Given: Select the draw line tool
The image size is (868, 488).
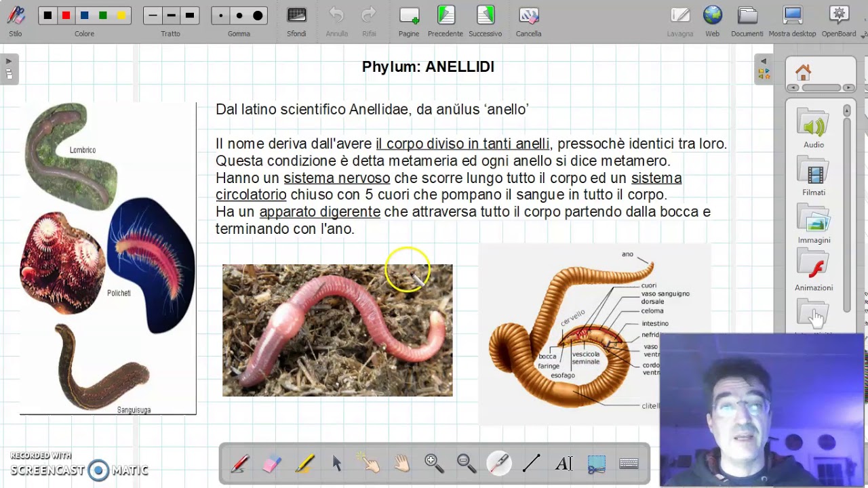Looking at the screenshot, I should tap(532, 464).
